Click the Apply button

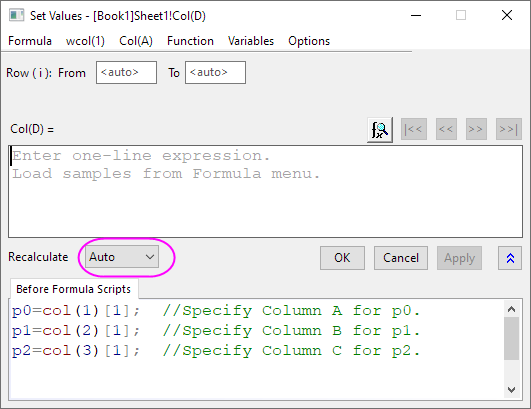click(x=459, y=258)
